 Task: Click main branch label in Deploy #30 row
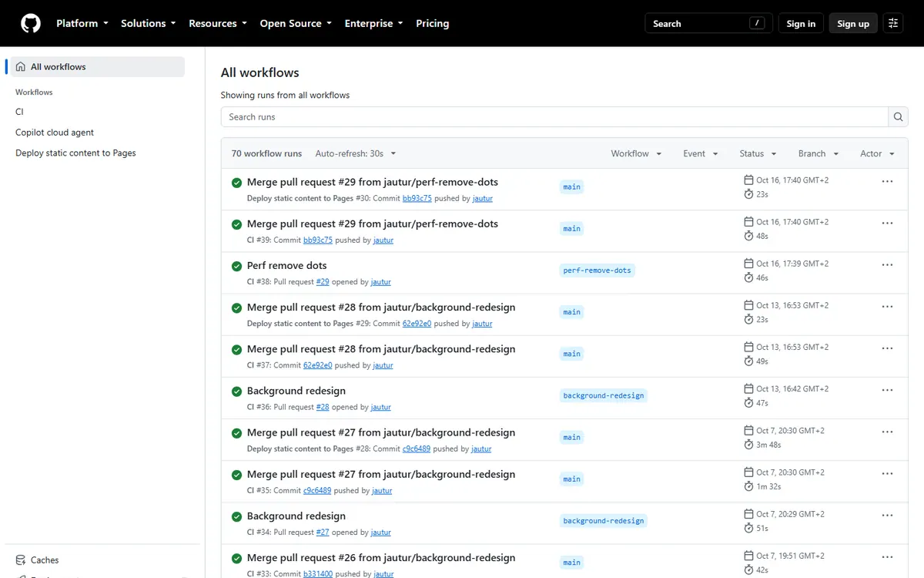(x=572, y=187)
